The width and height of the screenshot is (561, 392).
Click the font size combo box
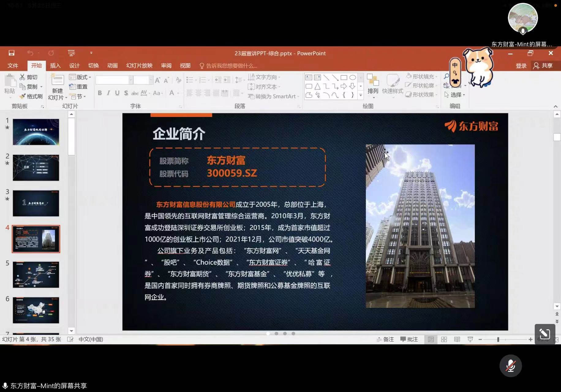click(x=143, y=80)
